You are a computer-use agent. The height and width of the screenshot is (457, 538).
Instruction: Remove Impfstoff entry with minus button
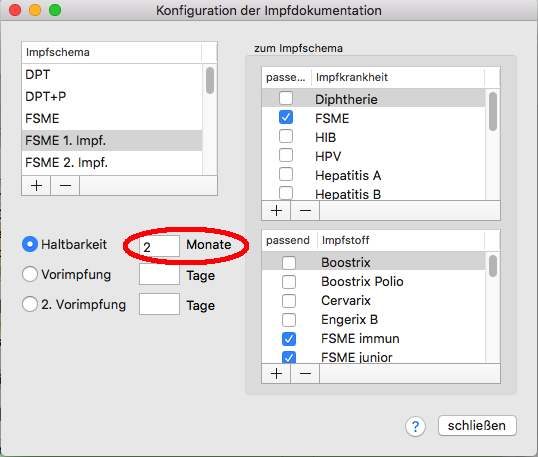coord(305,373)
